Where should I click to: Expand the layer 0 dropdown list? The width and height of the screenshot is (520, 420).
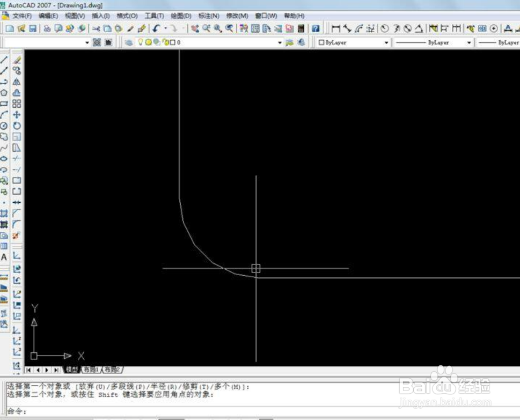click(280, 42)
